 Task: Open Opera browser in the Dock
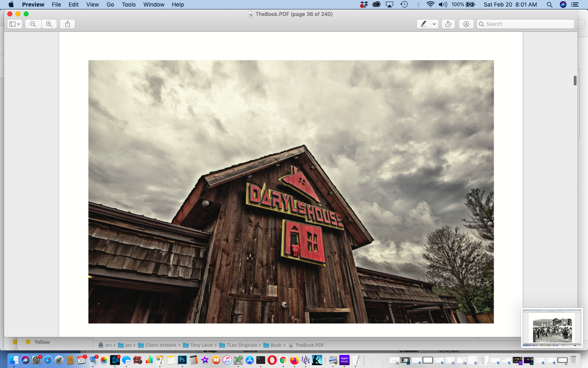click(272, 360)
